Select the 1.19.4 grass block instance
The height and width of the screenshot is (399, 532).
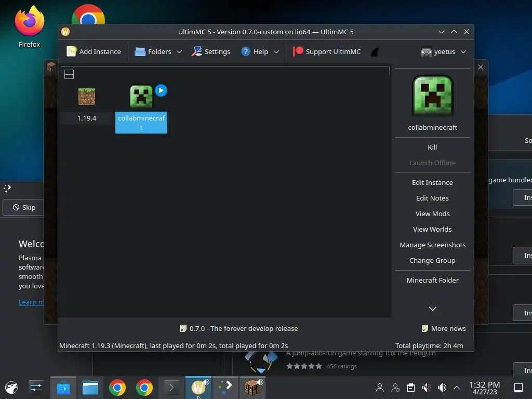click(x=87, y=97)
